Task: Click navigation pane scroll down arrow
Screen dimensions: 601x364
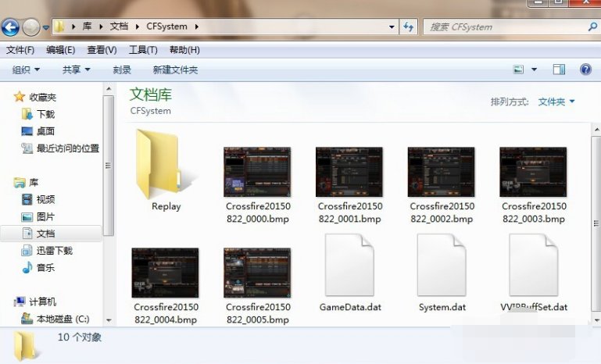Action: (109, 320)
